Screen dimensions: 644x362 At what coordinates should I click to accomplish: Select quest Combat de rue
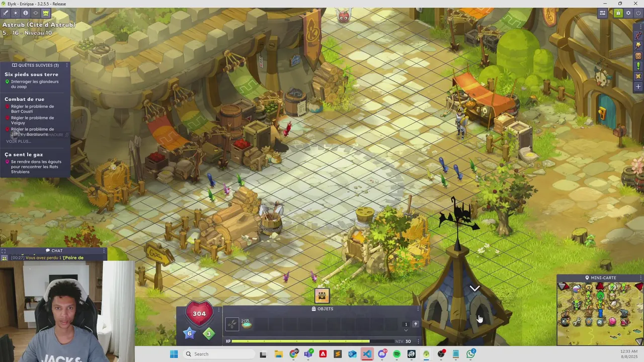pyautogui.click(x=24, y=99)
